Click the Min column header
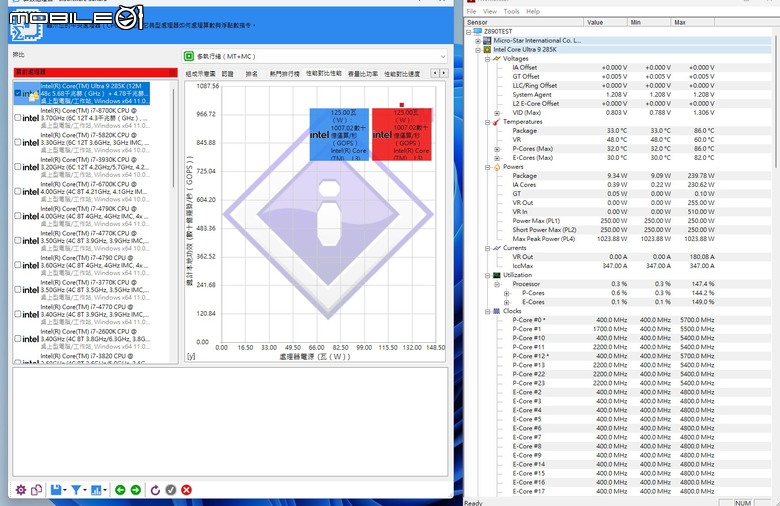Image resolution: width=780 pixels, height=506 pixels. coord(649,22)
